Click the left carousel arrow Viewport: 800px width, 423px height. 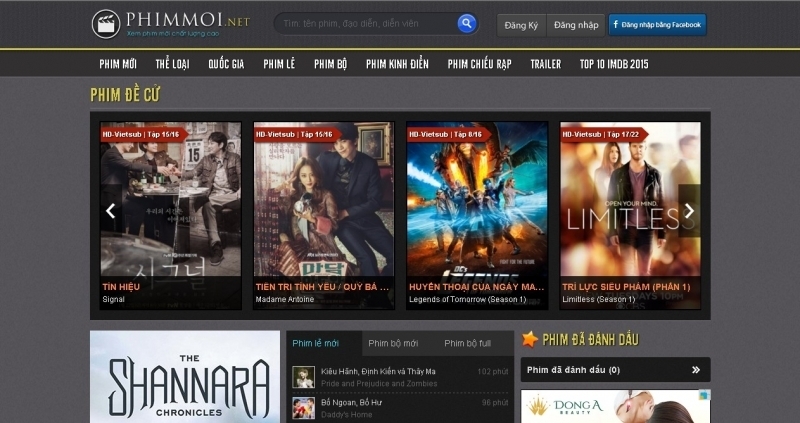coord(111,211)
